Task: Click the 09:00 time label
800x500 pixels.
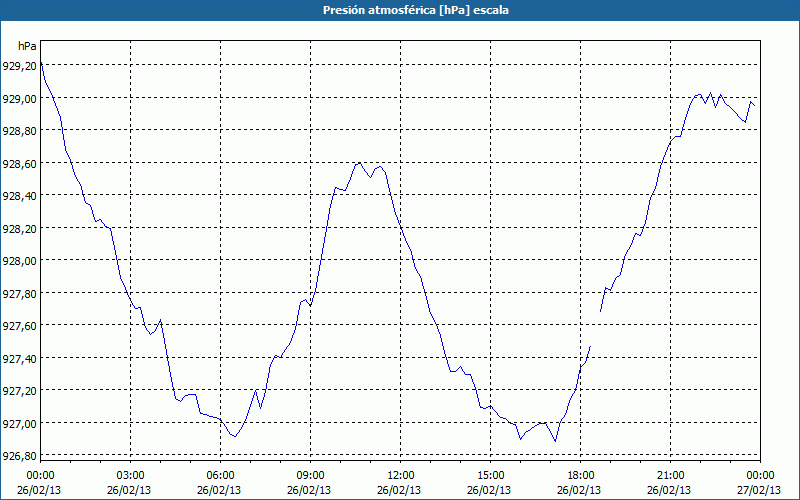Action: [x=310, y=476]
